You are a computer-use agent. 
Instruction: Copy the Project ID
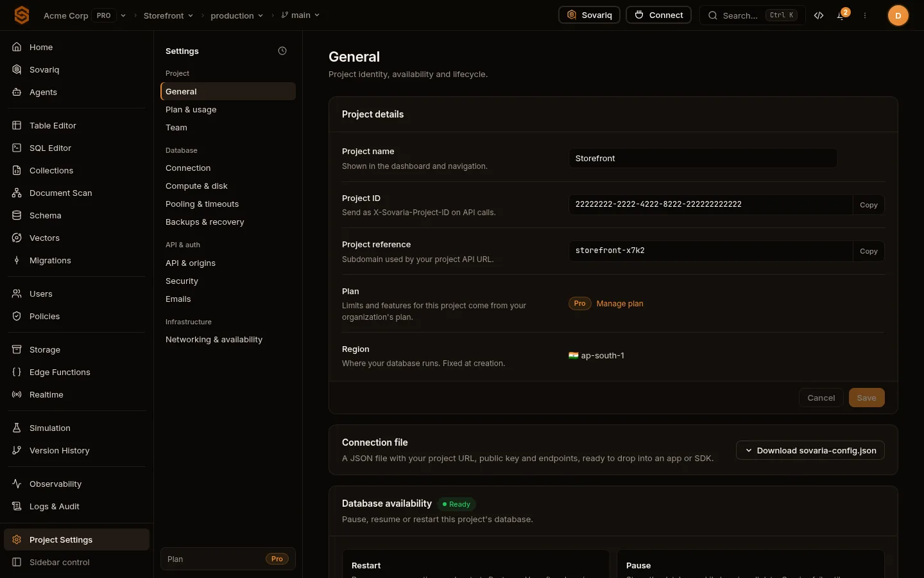point(868,205)
